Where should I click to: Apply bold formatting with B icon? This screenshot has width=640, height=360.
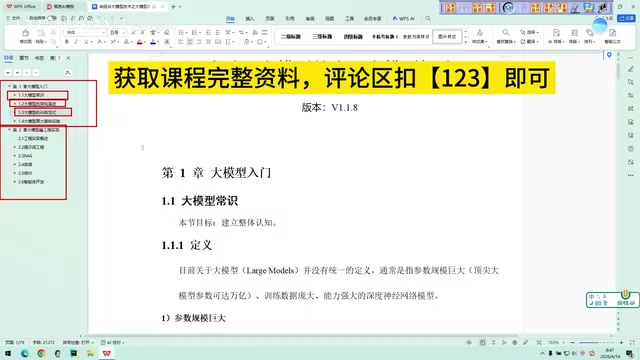67,42
